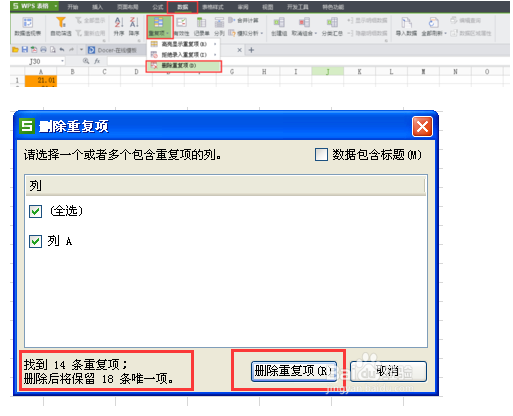Click the 数据区域属性 data range properties item

[471, 33]
